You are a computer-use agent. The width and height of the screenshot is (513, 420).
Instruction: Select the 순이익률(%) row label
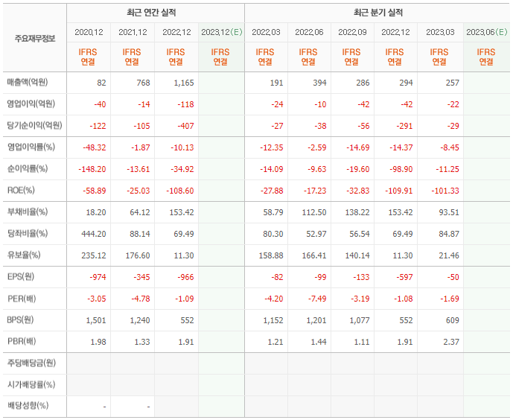[x=28, y=168]
